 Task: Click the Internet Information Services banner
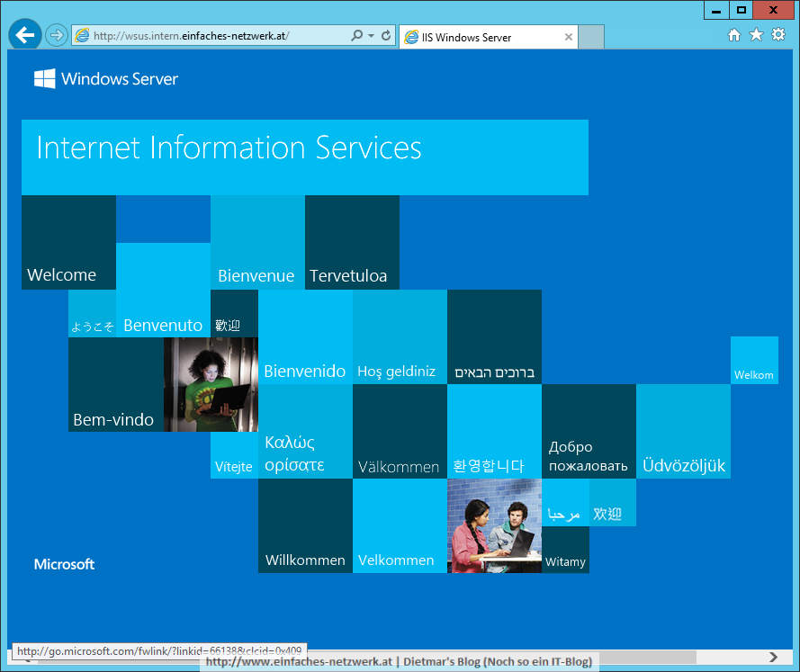tap(304, 157)
